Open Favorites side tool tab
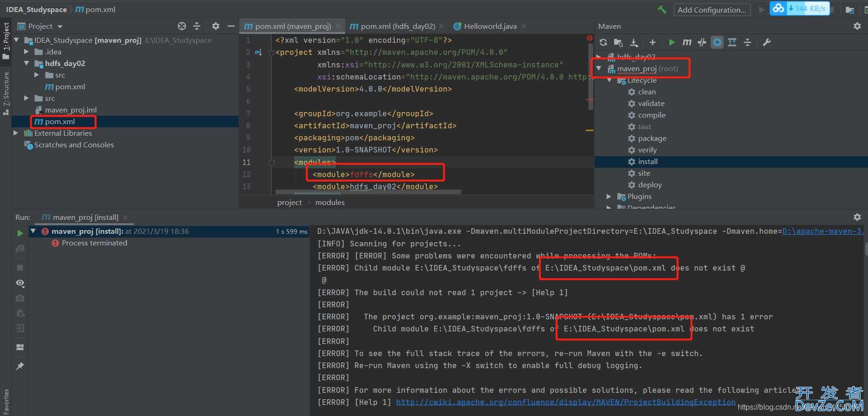The height and width of the screenshot is (416, 868). point(6,402)
